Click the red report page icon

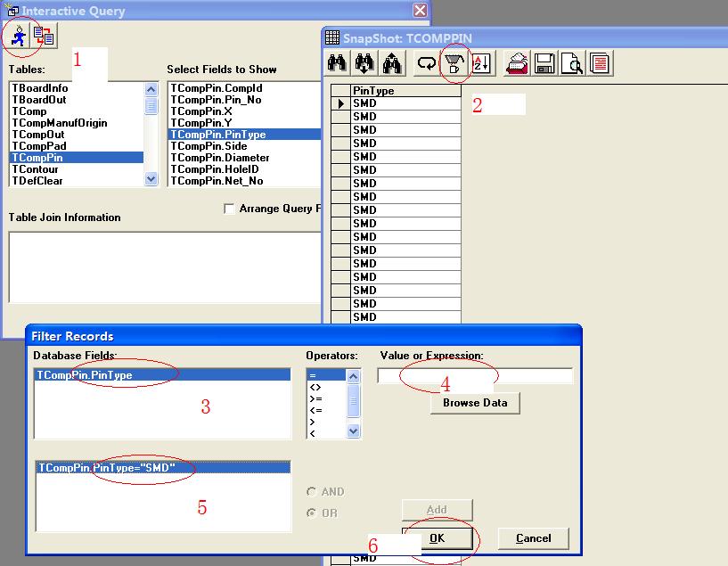click(x=600, y=62)
